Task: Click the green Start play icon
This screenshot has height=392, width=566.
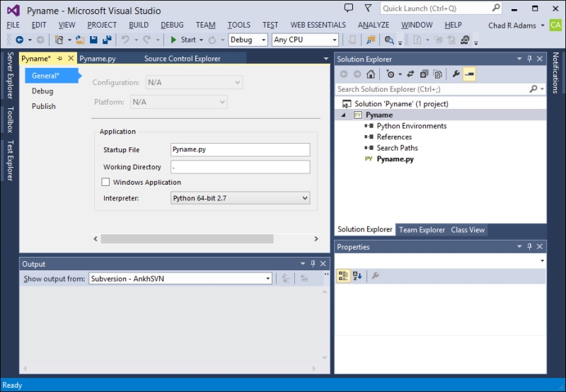Action: (x=173, y=40)
